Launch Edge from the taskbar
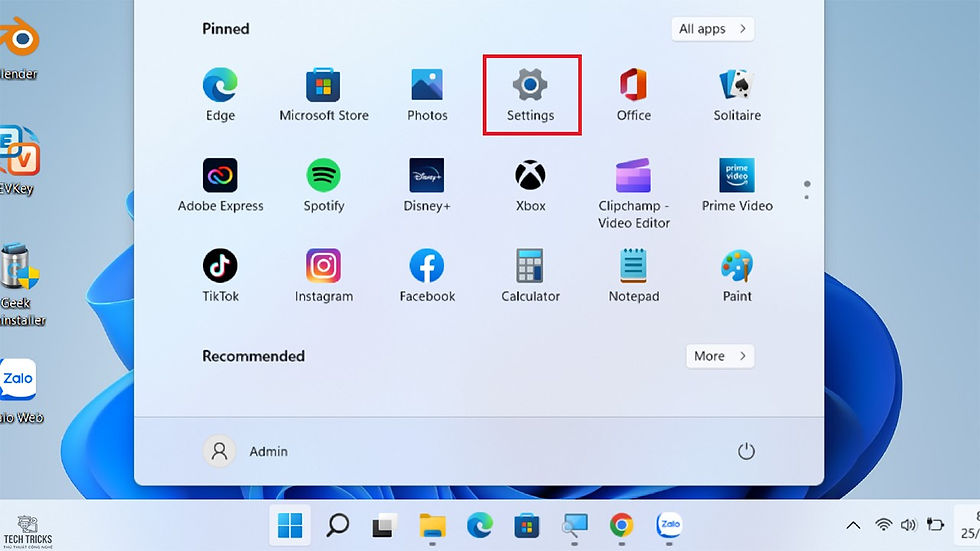980x551 pixels. point(479,525)
